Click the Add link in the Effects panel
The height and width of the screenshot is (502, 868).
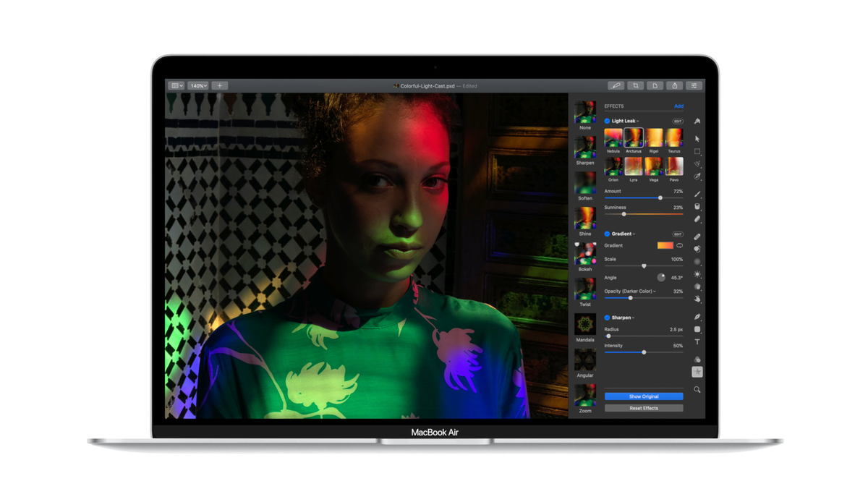coord(678,106)
